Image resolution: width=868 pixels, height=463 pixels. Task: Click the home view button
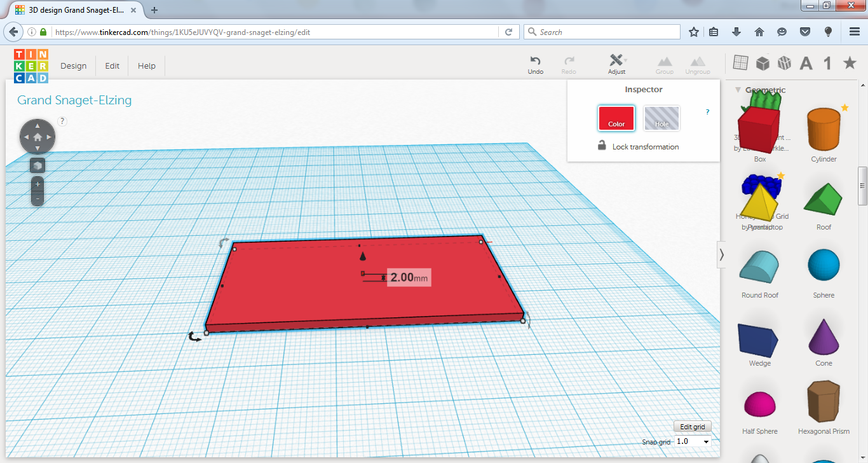37,137
